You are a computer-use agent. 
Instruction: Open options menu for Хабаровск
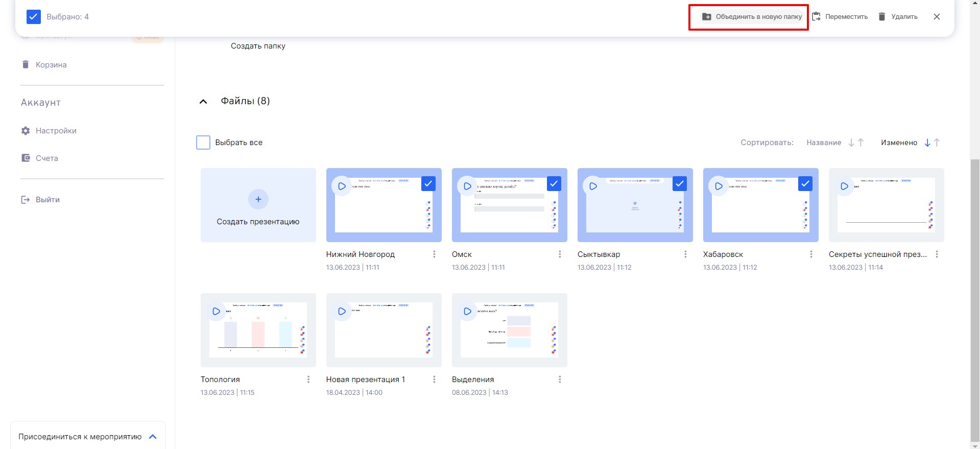(811, 254)
